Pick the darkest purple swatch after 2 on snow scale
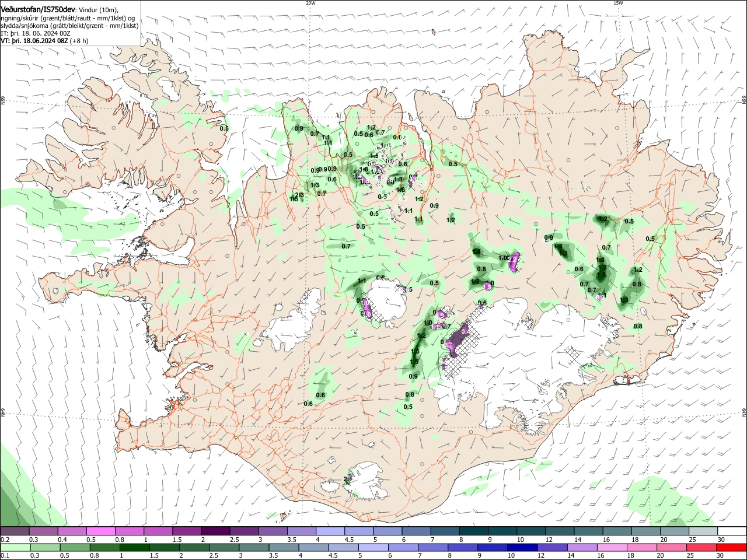The image size is (747, 560). [x=215, y=531]
